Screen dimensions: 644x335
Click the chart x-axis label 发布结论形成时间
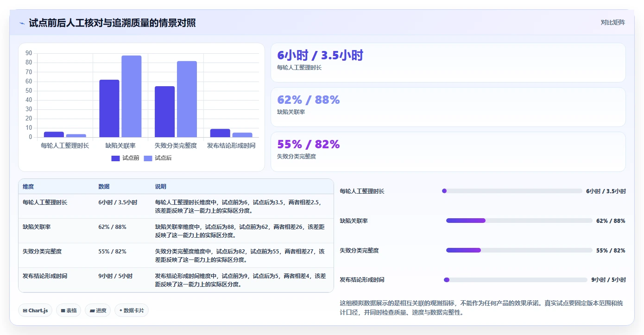point(231,145)
